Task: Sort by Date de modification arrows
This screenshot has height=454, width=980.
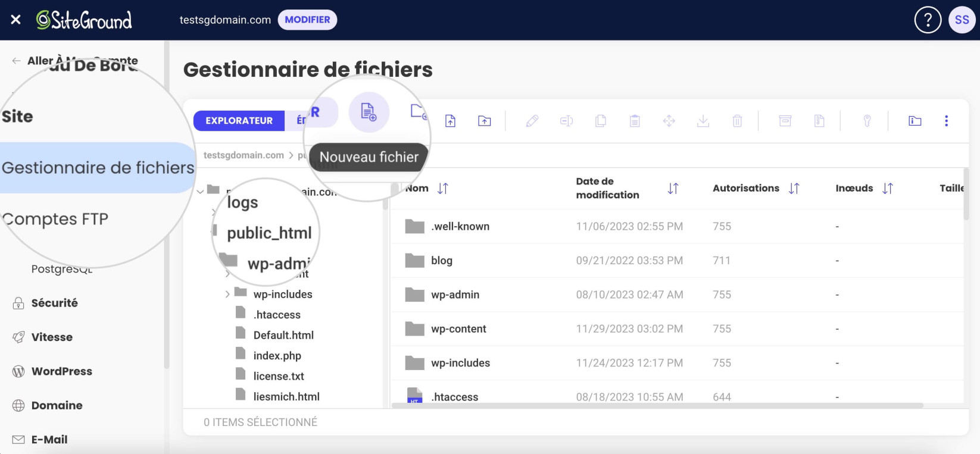Action: pyautogui.click(x=673, y=189)
